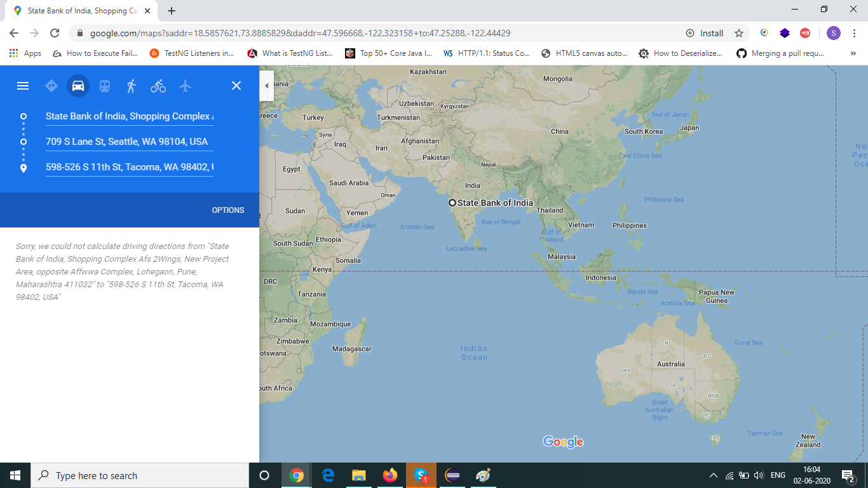The image size is (868, 488).
Task: Collapse the side panel arrow
Action: click(266, 86)
